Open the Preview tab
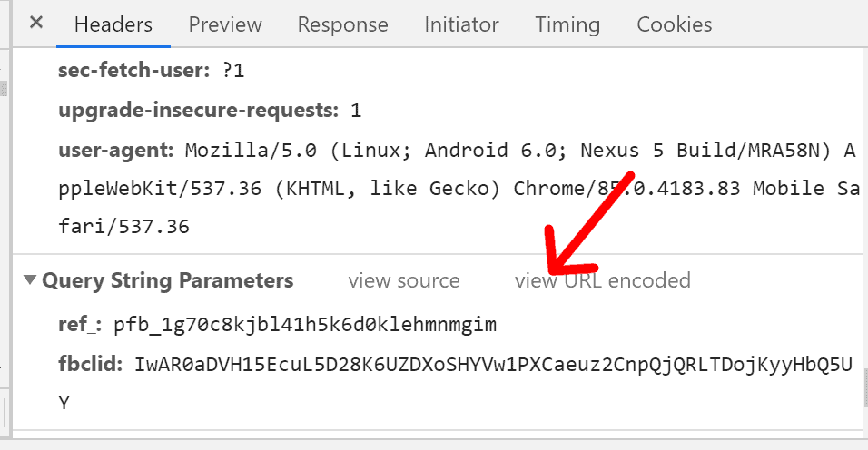This screenshot has height=450, width=868. pyautogui.click(x=225, y=24)
